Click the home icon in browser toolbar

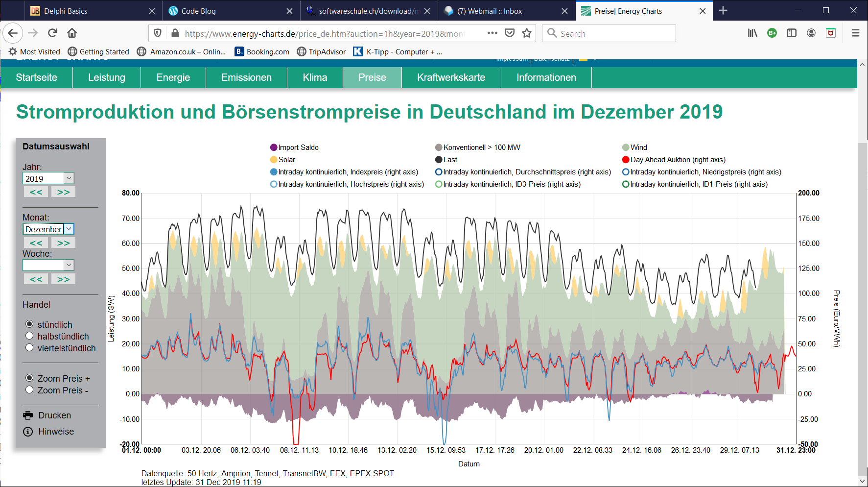point(71,33)
